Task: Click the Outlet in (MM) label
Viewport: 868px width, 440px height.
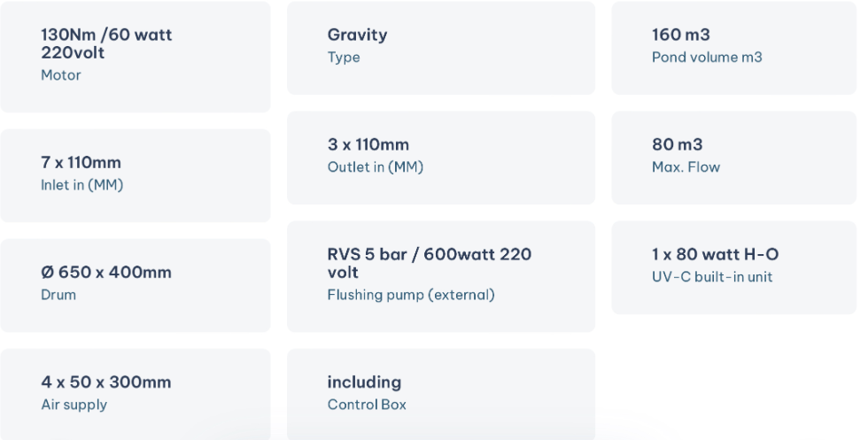Action: click(x=376, y=167)
